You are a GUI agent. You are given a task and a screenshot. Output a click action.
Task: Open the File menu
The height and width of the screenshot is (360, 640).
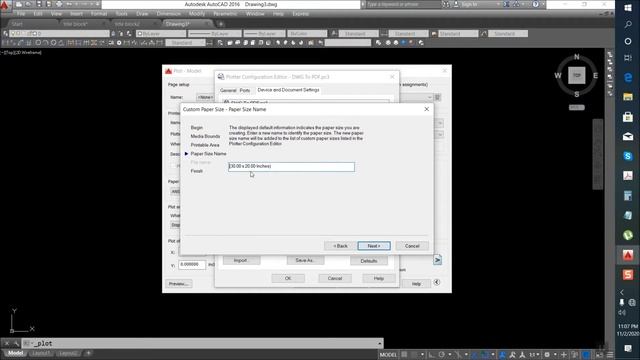tap(21, 14)
